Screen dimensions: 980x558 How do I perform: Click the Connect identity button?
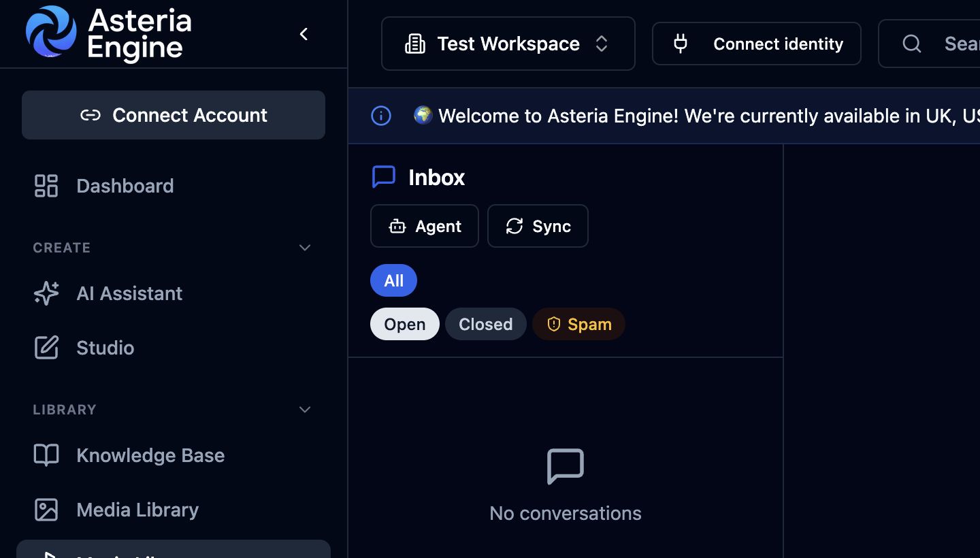coord(757,44)
